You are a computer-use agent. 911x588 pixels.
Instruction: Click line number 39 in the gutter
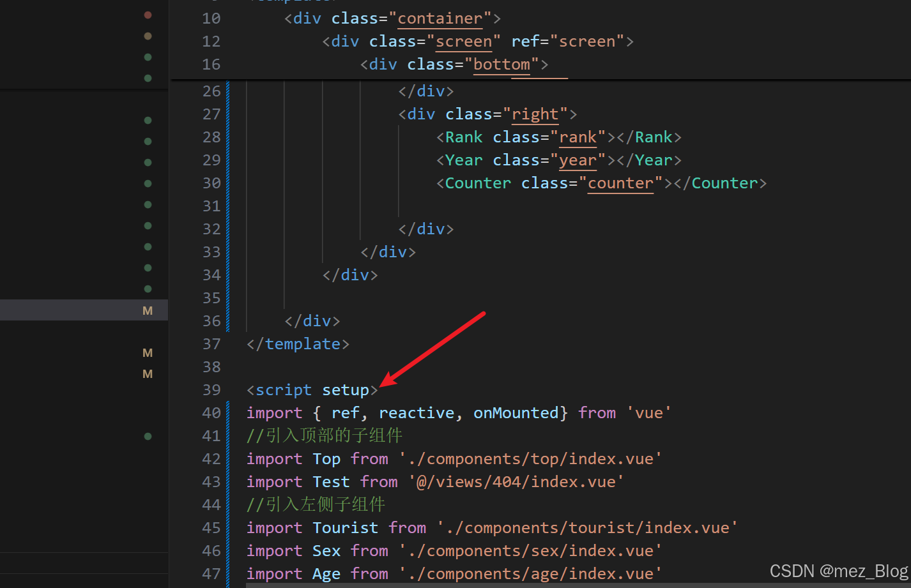[211, 390]
